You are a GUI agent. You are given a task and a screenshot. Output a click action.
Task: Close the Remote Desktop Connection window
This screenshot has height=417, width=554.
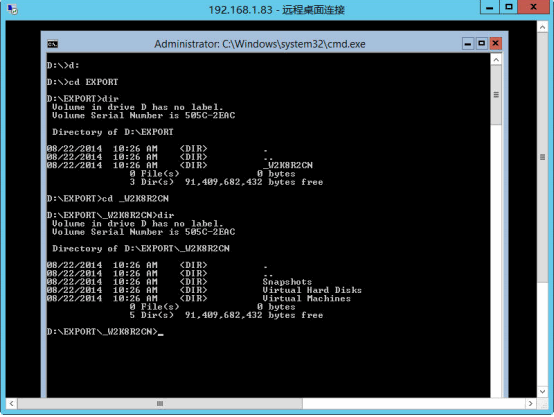click(534, 7)
